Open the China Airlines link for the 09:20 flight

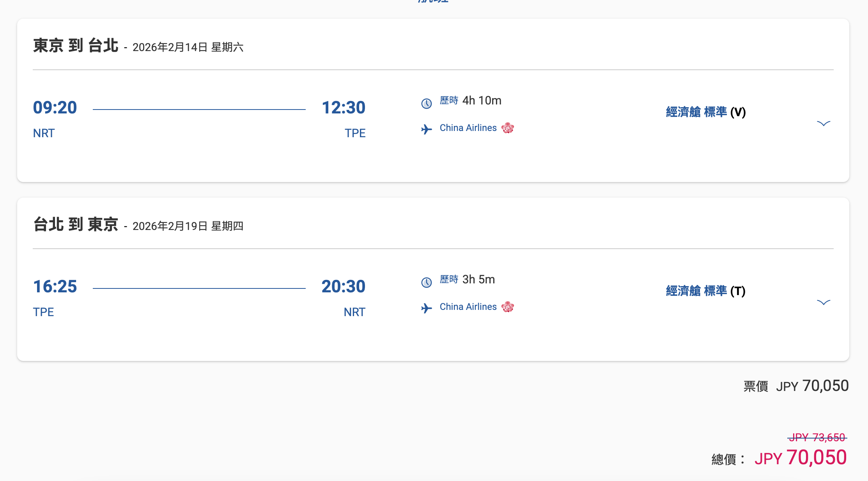(x=468, y=128)
